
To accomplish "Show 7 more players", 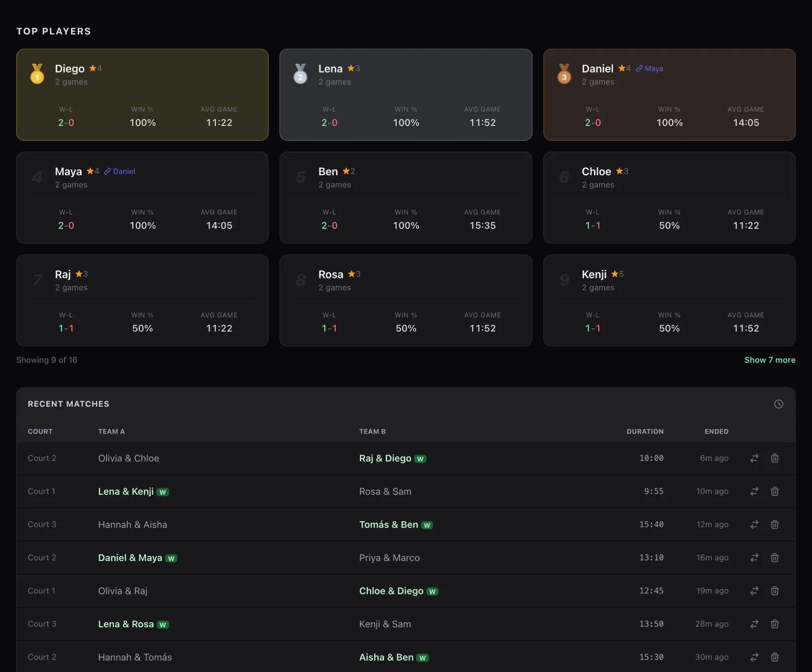I will [x=770, y=360].
